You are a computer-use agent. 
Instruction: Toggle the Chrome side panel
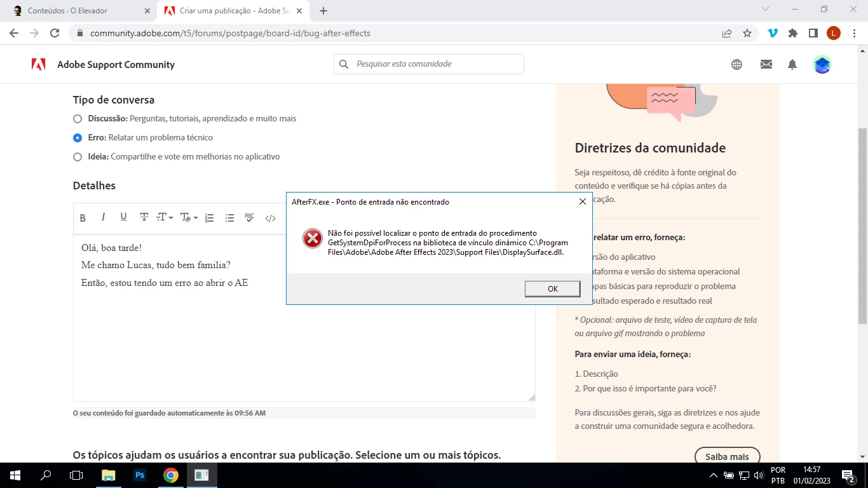(813, 33)
